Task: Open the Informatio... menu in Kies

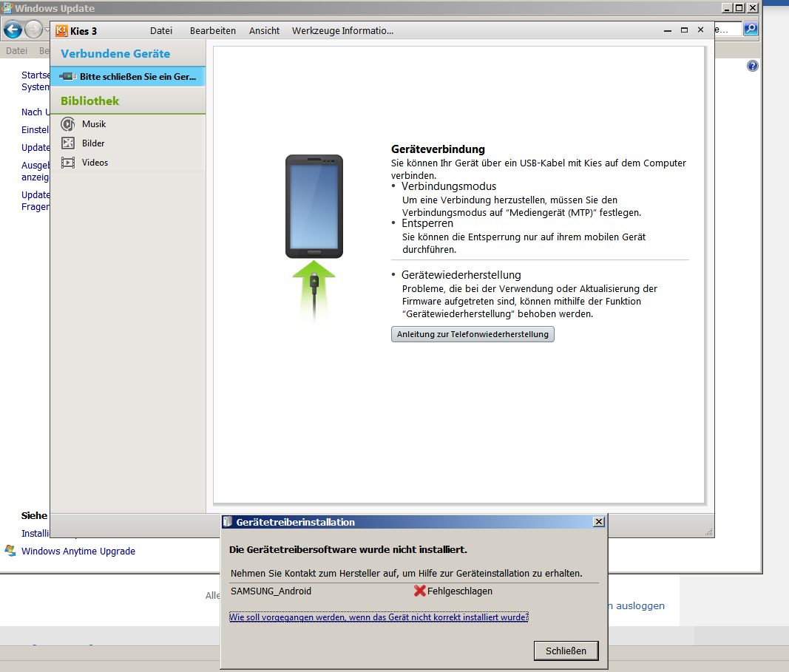Action: (368, 31)
